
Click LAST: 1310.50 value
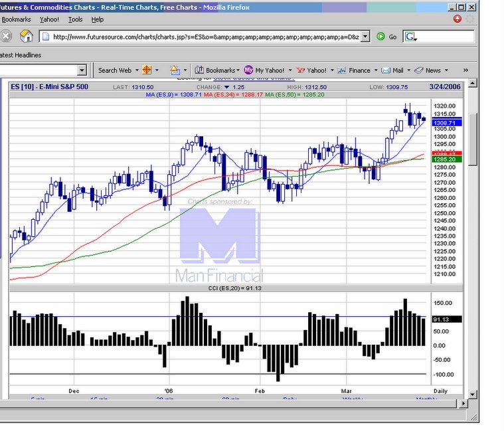pos(133,87)
